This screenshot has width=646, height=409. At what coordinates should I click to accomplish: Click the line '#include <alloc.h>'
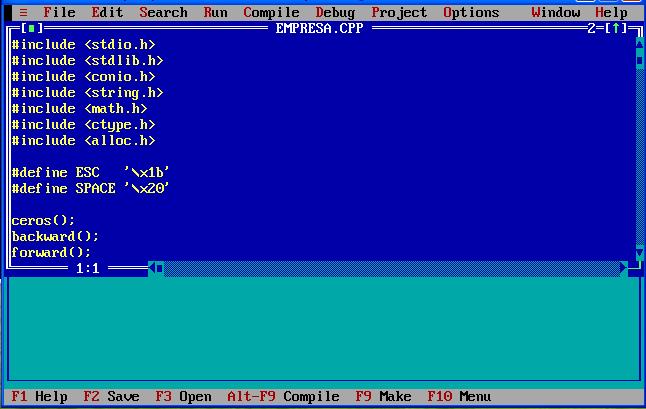84,141
